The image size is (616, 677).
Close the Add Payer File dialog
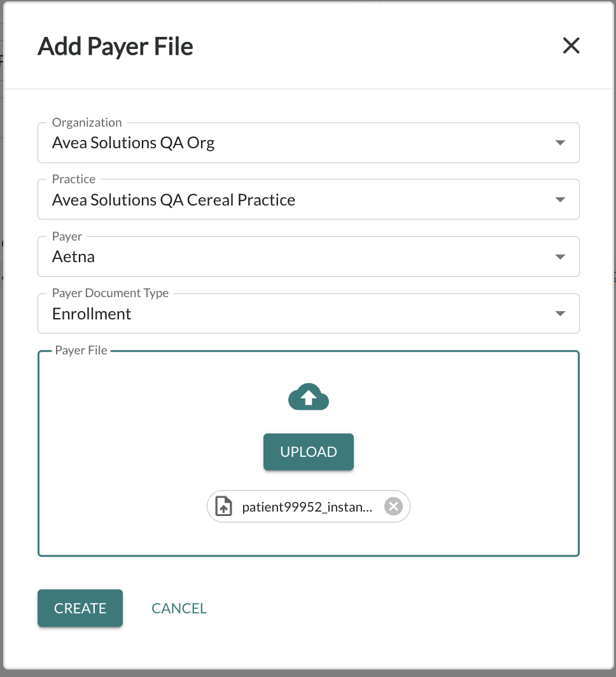coord(571,45)
